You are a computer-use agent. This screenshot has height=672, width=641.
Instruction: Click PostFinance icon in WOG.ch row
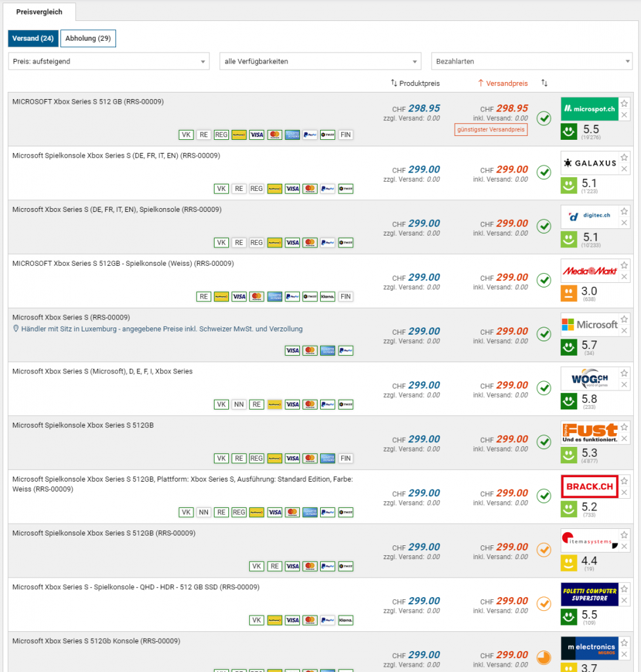(x=274, y=404)
